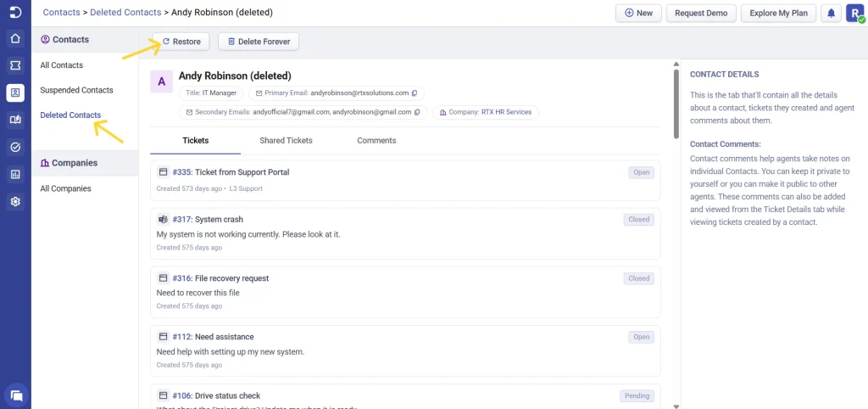Image resolution: width=868 pixels, height=409 pixels.
Task: Open the Tickets icon in sidebar
Action: click(15, 66)
